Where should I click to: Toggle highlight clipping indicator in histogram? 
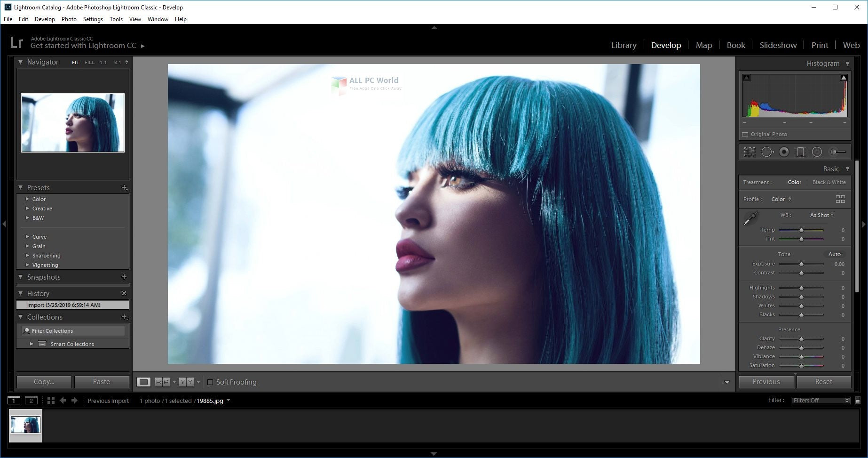[x=844, y=78]
